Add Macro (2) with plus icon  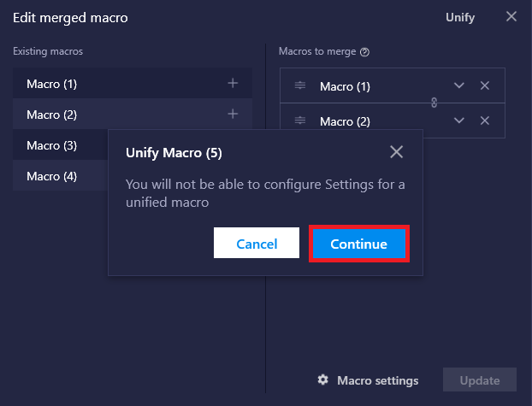pyautogui.click(x=233, y=114)
